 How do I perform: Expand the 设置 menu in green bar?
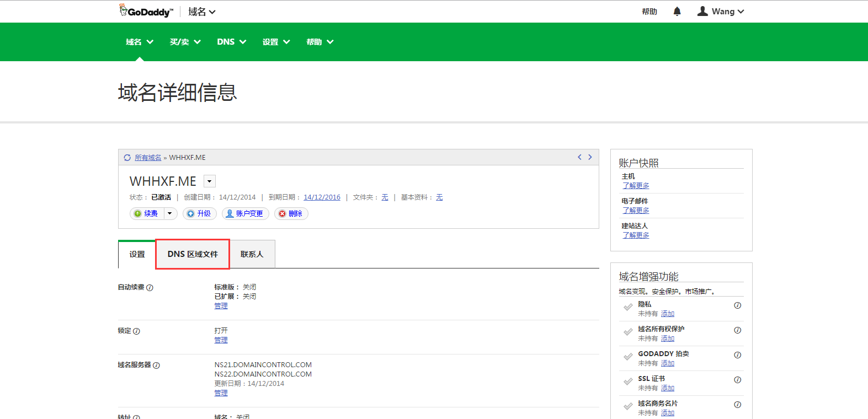point(276,42)
